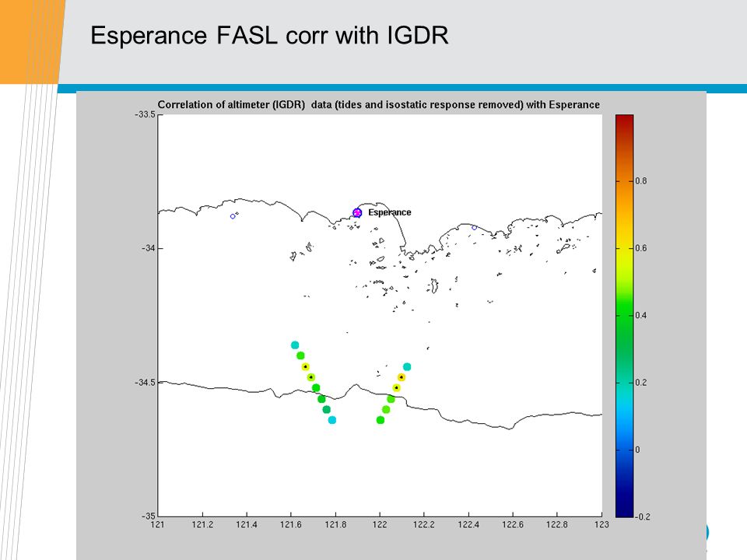Click the small blue circle east of Esperance

coord(474,228)
